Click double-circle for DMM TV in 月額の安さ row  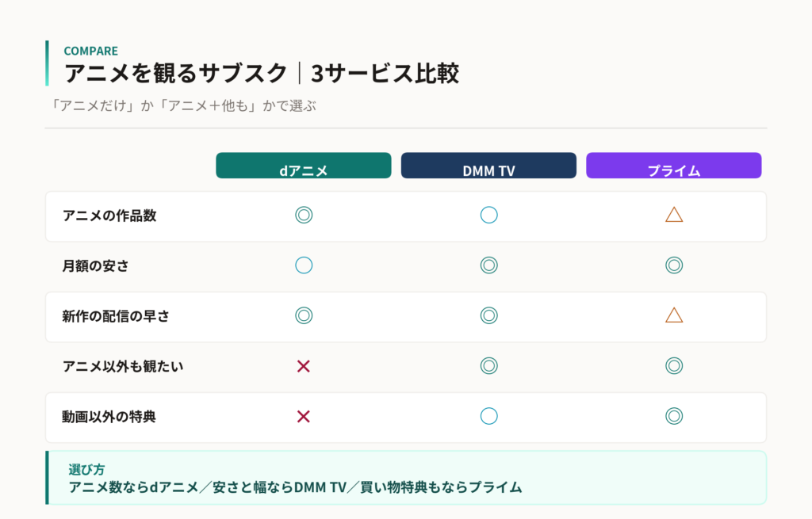click(x=488, y=265)
